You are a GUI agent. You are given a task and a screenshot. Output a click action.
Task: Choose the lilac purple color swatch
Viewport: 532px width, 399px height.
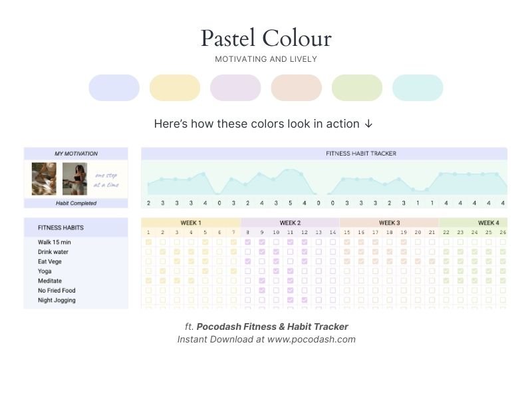pyautogui.click(x=235, y=88)
